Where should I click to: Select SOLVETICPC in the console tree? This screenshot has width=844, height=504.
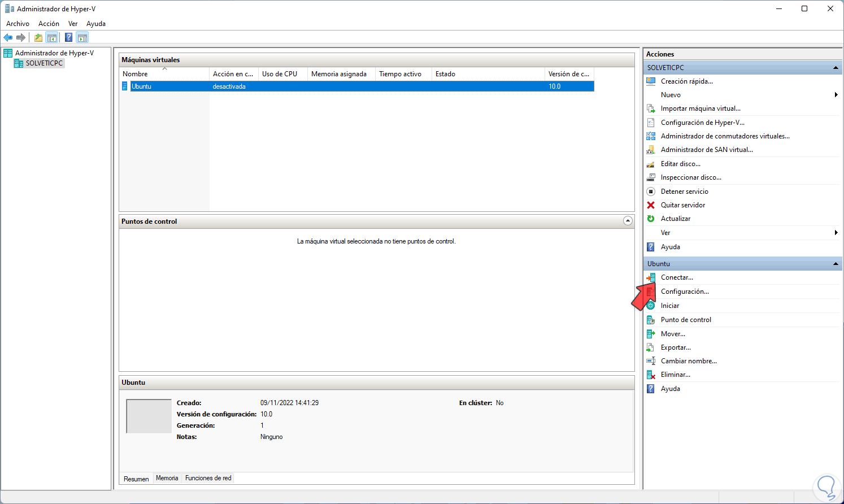pyautogui.click(x=44, y=63)
